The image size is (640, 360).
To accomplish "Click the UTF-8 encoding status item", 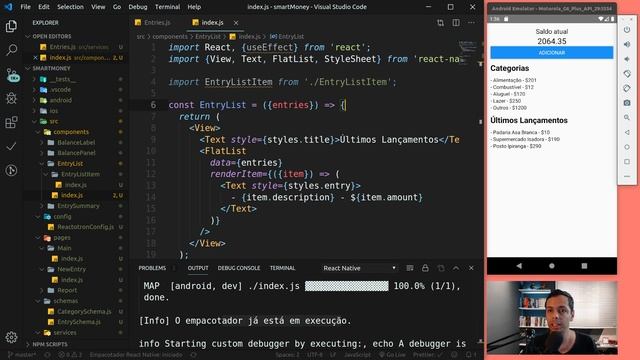I will click(x=314, y=355).
